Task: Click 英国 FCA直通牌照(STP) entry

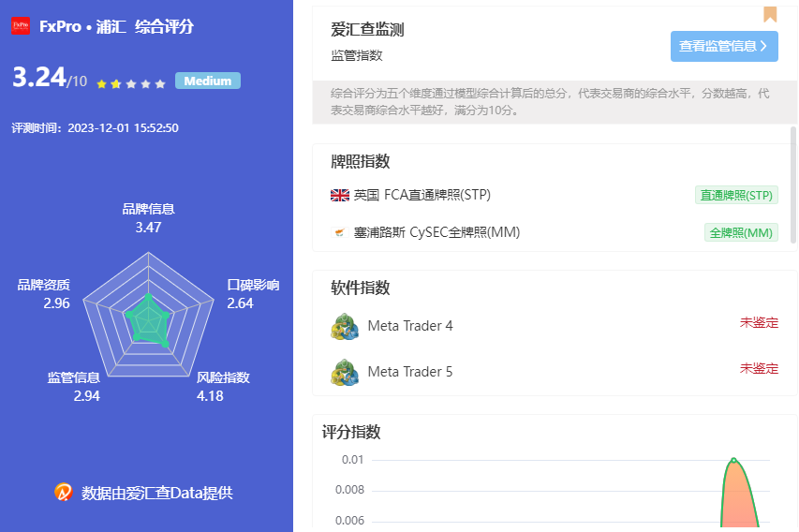Action: click(x=422, y=196)
